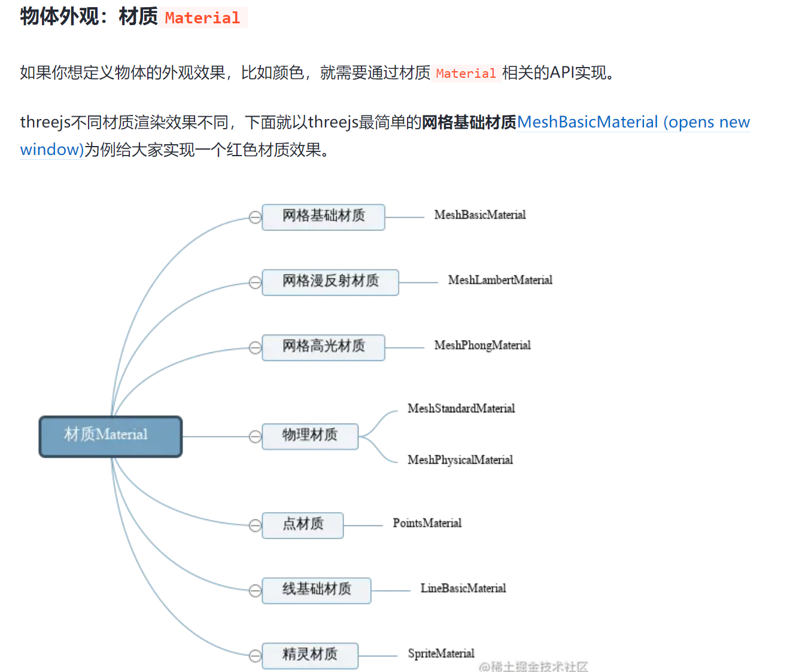The width and height of the screenshot is (787, 672).
Task: Collapse the 网格高光材质 node circle
Action: point(255,348)
